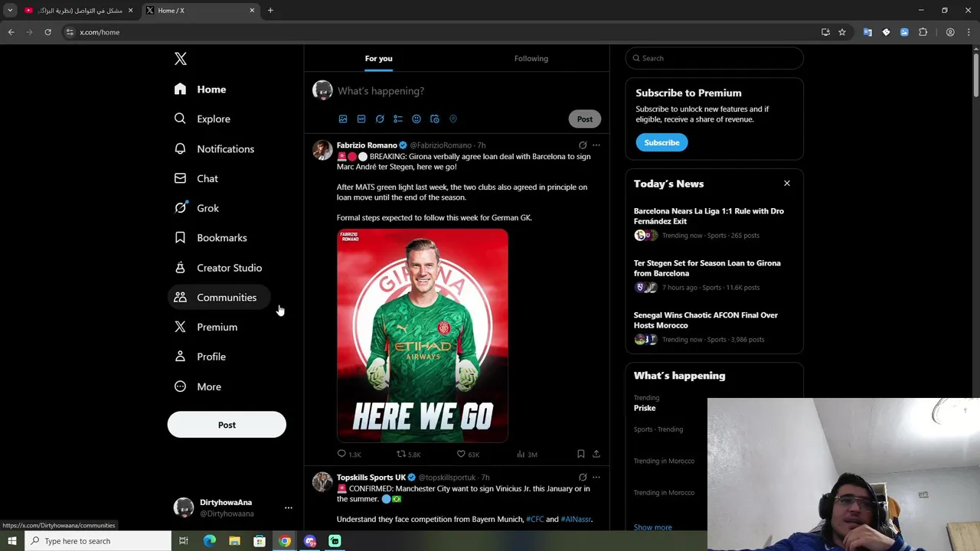Click the Grok enhance icon in composer
Viewport: 980px width, 551px height.
tap(380, 119)
